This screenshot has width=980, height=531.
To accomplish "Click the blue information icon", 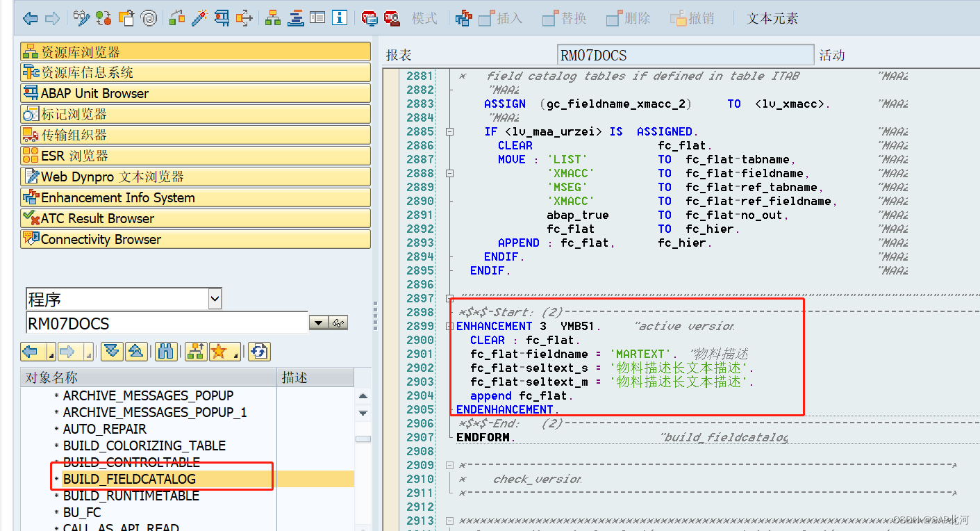I will [340, 18].
